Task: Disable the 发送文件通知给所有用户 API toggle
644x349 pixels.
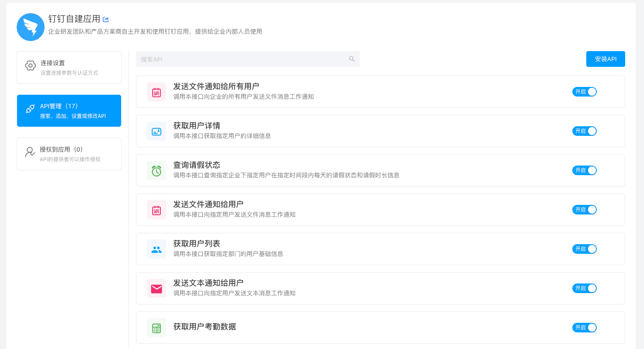Action: pyautogui.click(x=584, y=92)
